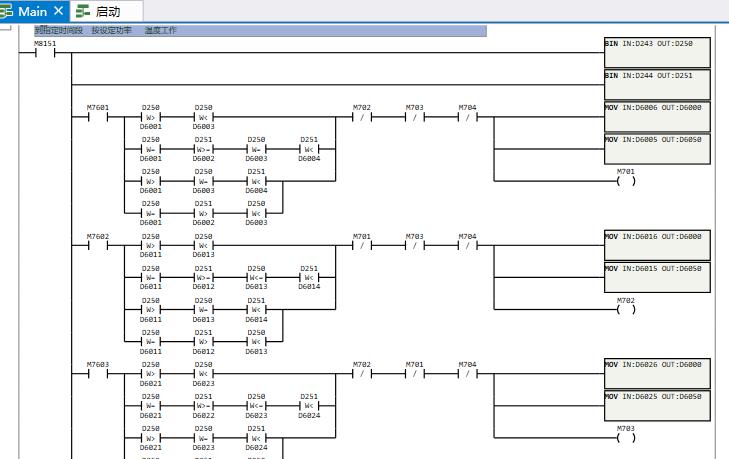
Task: Open the 启动 program tab
Action: (106, 11)
